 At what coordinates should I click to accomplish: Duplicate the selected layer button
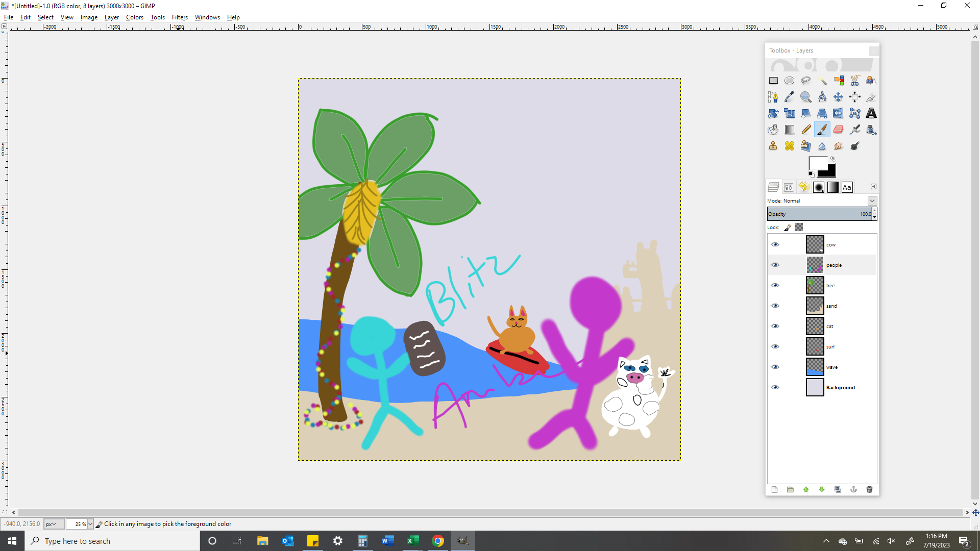pos(838,490)
